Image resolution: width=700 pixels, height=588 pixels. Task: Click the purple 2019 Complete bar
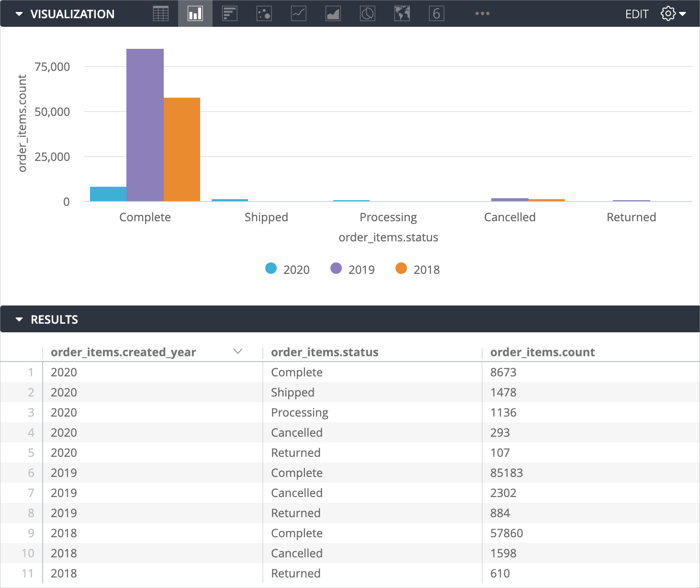pyautogui.click(x=145, y=124)
